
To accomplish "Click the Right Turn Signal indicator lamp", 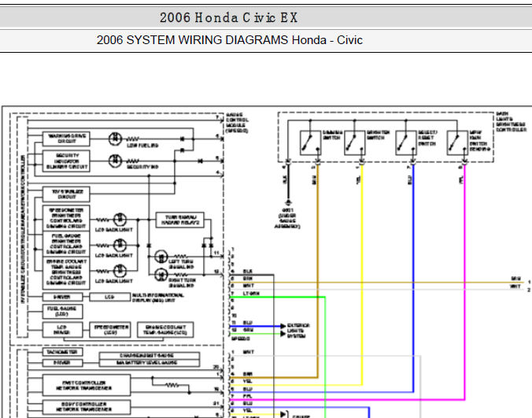I will 161,275.
